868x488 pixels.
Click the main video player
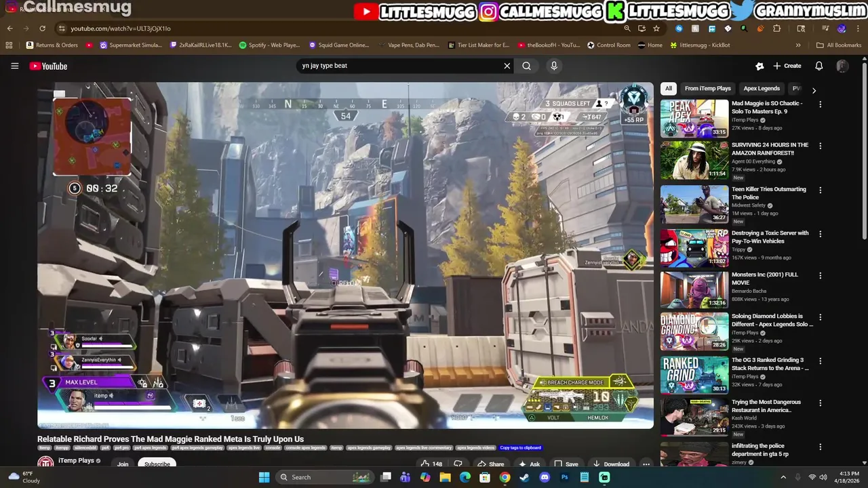(345, 256)
